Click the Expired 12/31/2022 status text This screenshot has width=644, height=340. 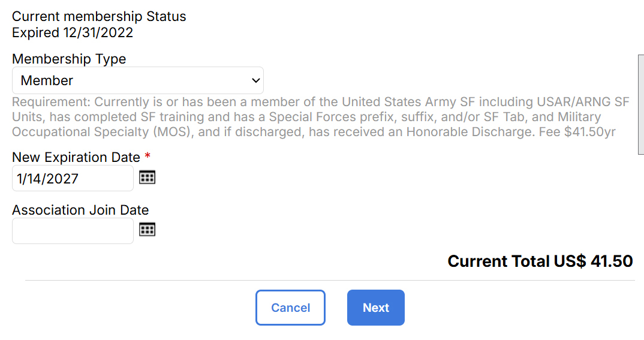[x=73, y=32]
